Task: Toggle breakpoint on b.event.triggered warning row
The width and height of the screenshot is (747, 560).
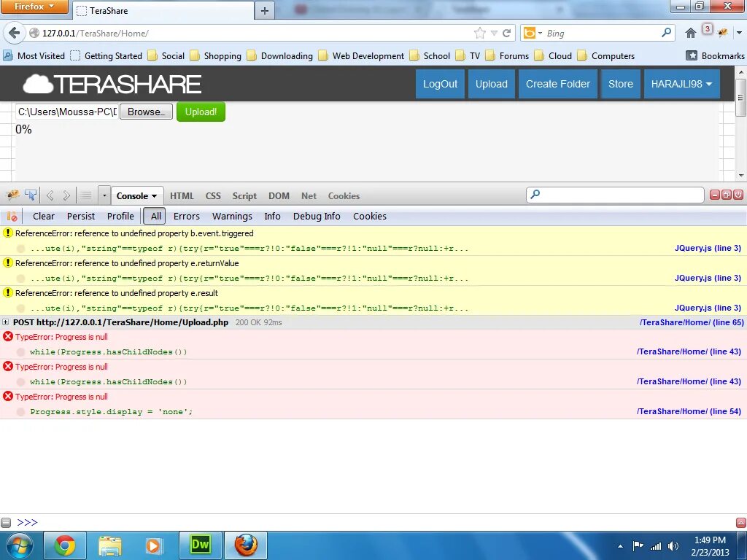Action: point(20,249)
